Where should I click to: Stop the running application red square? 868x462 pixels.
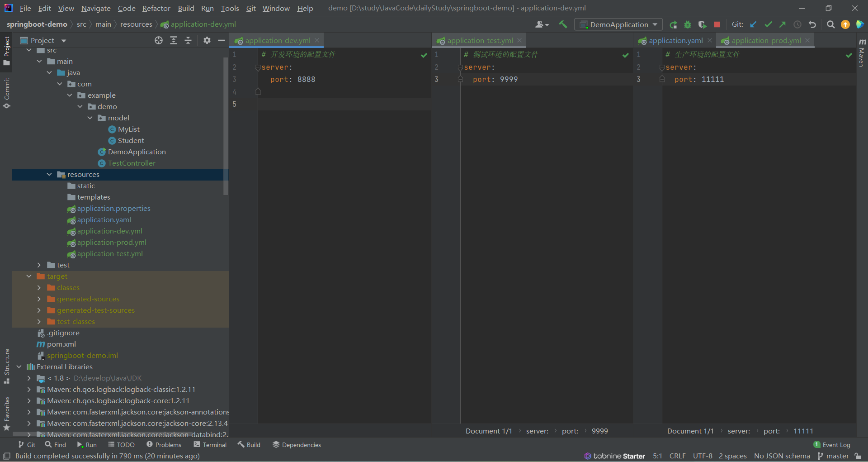click(717, 24)
